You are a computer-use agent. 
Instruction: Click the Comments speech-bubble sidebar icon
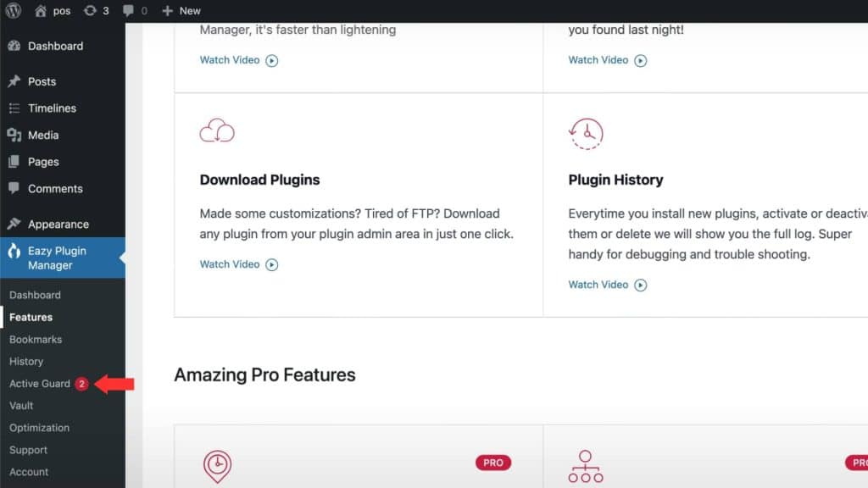click(14, 188)
